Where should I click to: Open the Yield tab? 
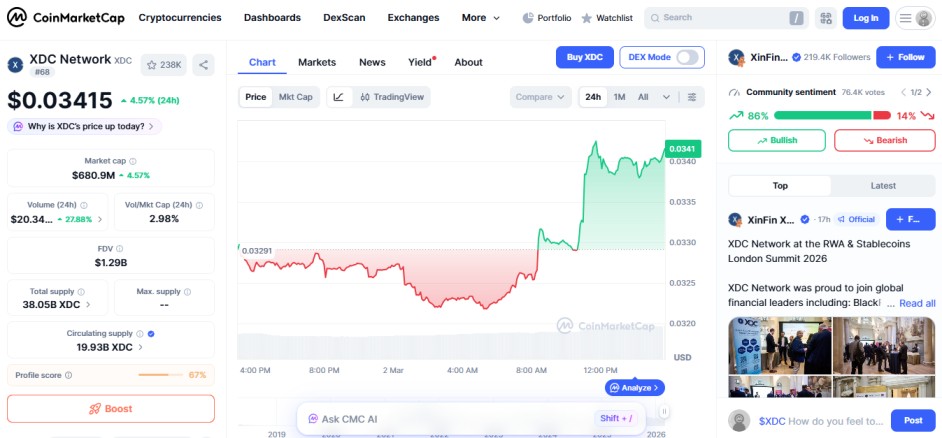[421, 62]
